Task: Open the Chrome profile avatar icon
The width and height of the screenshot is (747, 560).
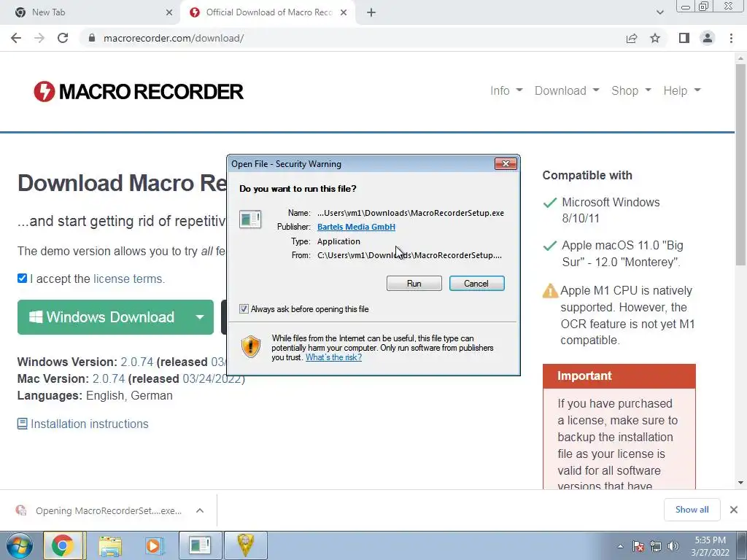Action: 708,38
